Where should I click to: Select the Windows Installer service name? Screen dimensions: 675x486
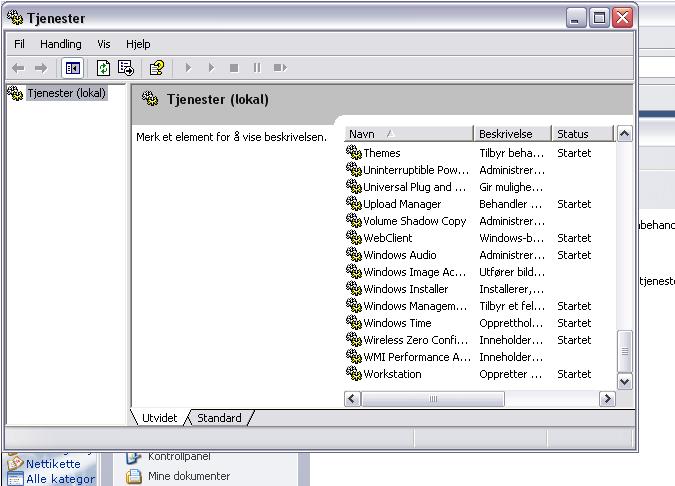point(406,289)
